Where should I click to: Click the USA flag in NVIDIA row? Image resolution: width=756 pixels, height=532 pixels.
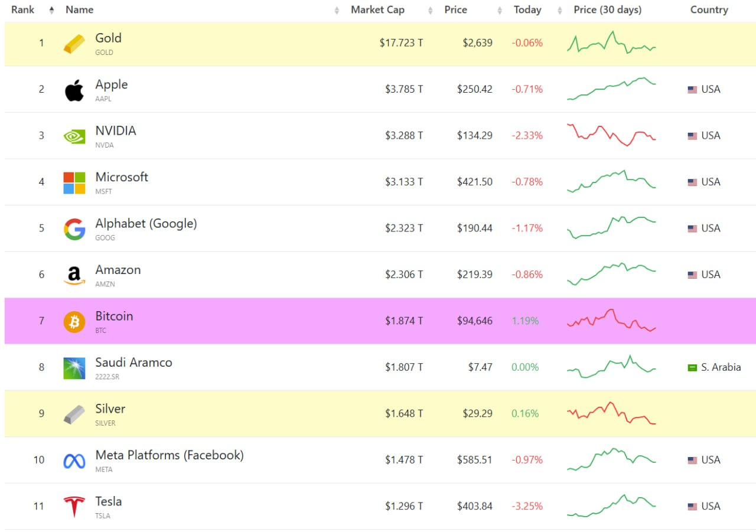[x=692, y=136]
